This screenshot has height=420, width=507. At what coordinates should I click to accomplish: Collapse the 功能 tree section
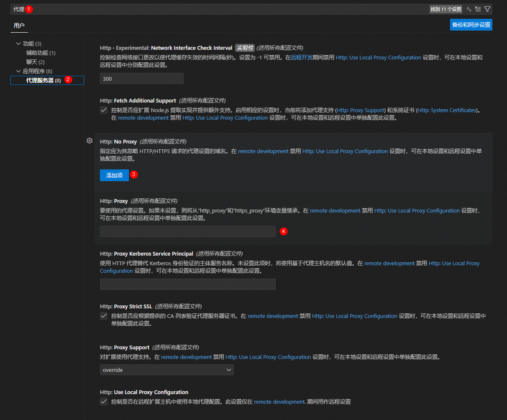[18, 44]
